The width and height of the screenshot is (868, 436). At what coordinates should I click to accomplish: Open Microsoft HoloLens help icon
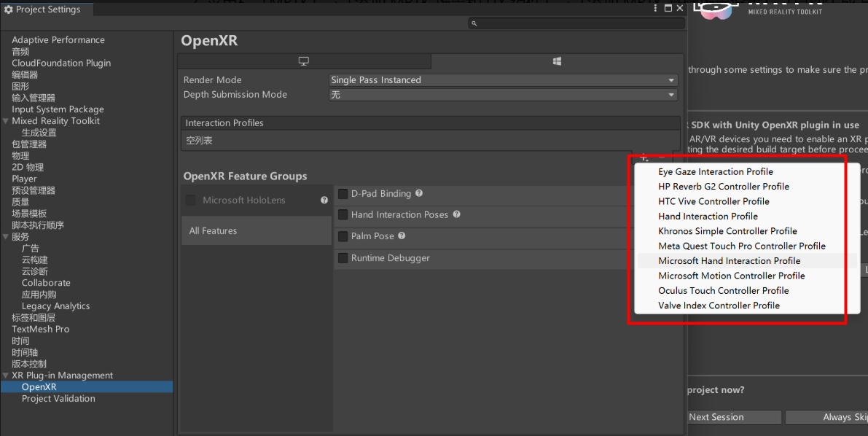click(x=324, y=201)
